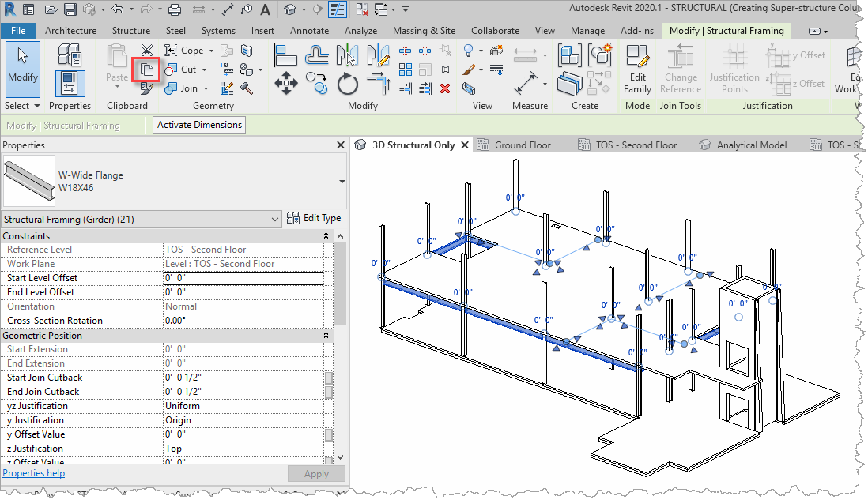Activate the Modify selection tool
868x500 pixels.
[23, 70]
